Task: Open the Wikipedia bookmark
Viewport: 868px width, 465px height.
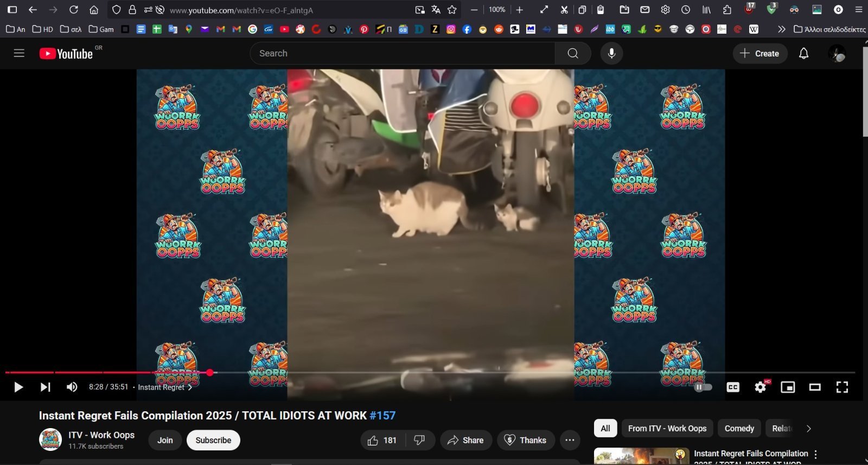Action: point(754,29)
